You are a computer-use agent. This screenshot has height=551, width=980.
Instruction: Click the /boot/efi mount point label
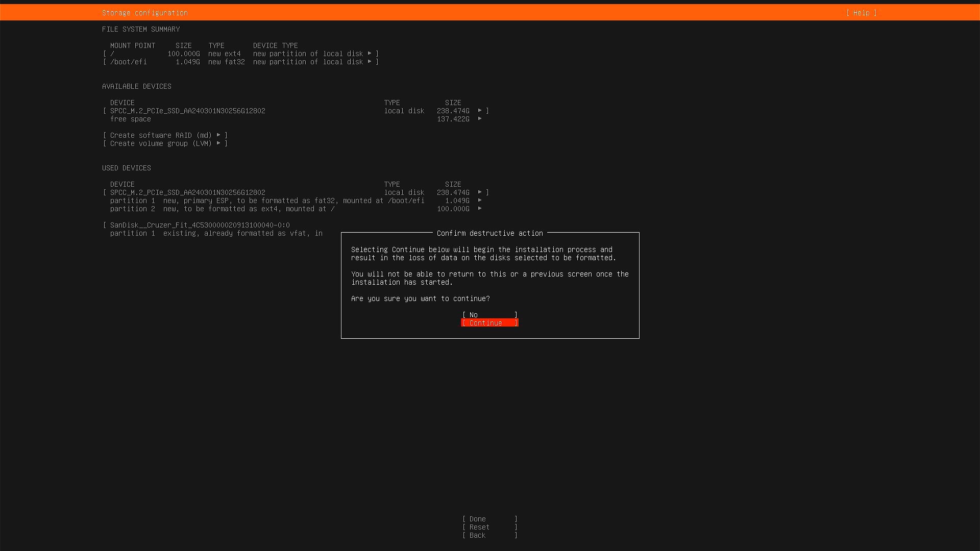pyautogui.click(x=129, y=62)
